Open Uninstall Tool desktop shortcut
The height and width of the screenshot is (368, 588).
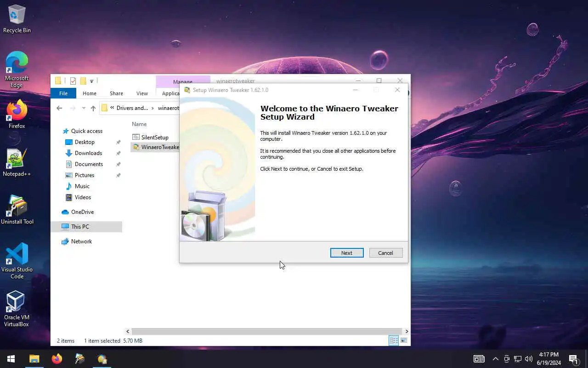pos(17,210)
